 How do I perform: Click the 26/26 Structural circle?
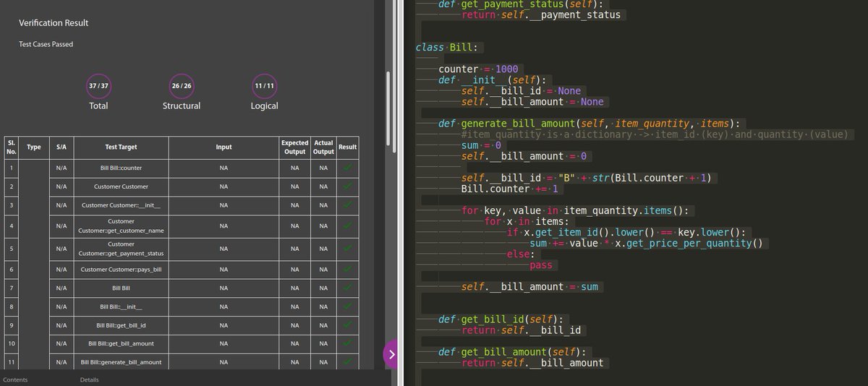[x=182, y=86]
